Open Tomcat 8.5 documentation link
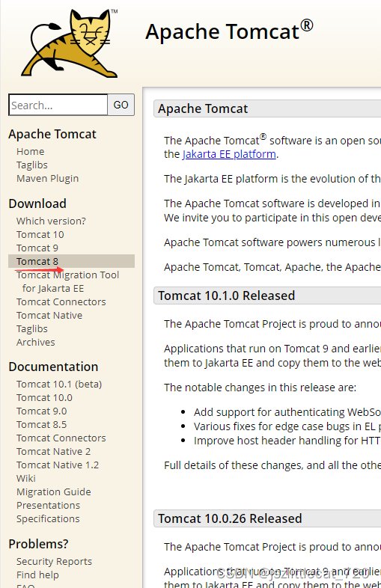The image size is (381, 588). tap(42, 424)
